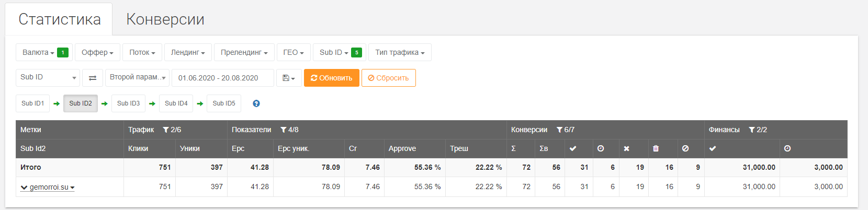Image resolution: width=868 pixels, height=210 pixels.
Task: Sort by the rejected cross column icon
Action: tap(626, 148)
